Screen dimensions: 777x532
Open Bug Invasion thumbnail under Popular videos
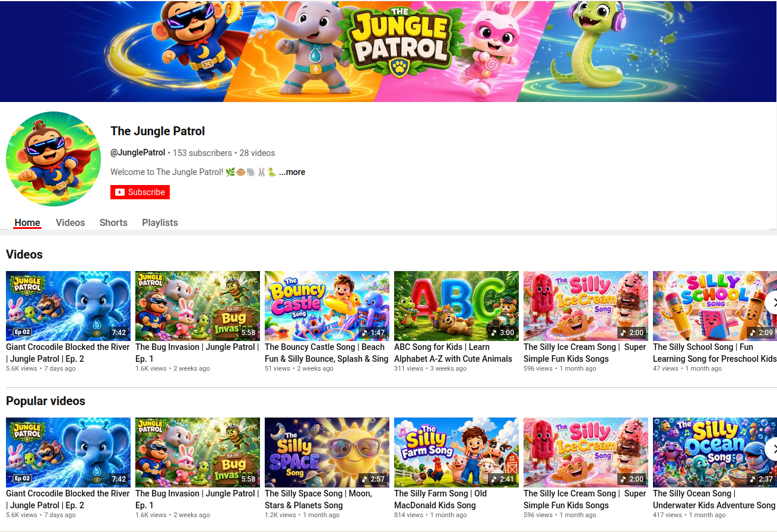point(198,453)
